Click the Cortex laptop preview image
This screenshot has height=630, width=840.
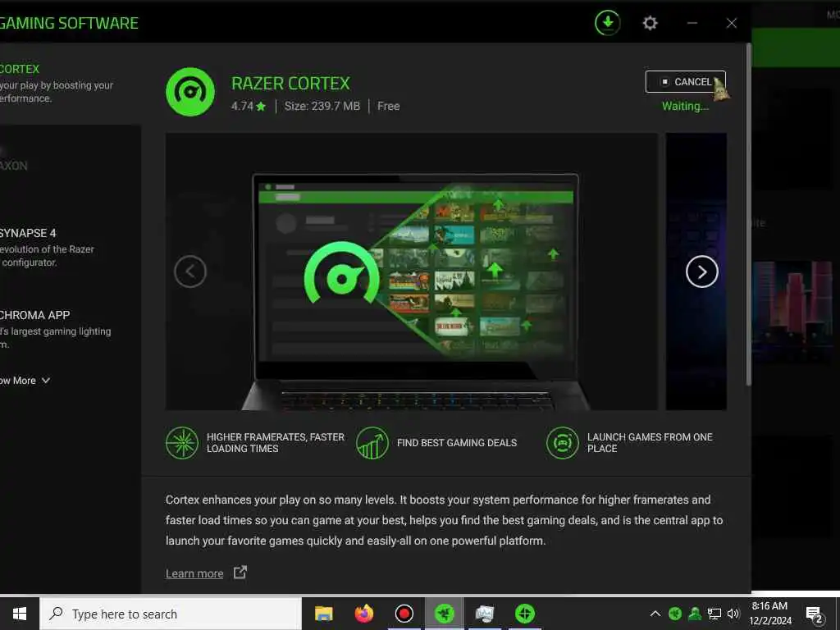click(x=412, y=272)
